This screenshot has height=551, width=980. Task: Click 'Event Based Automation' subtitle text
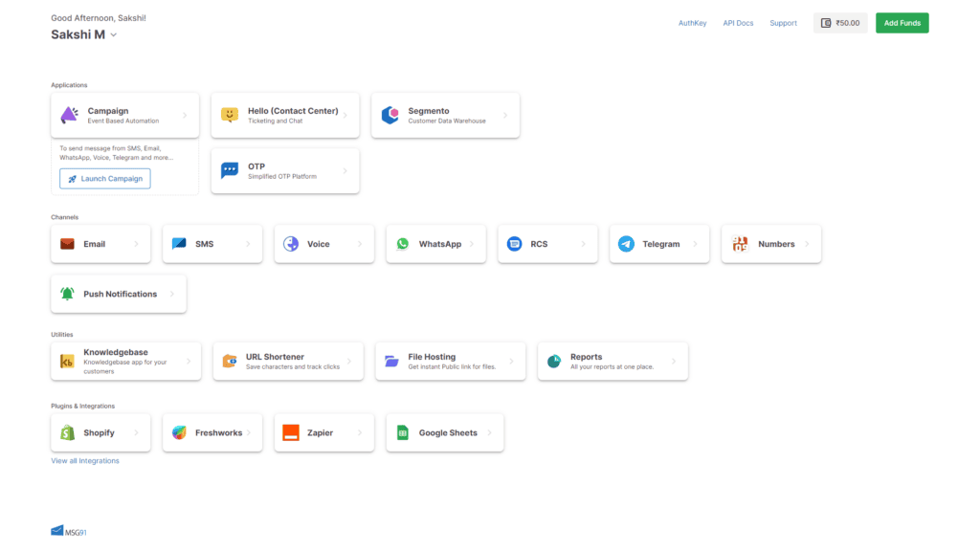(x=123, y=121)
